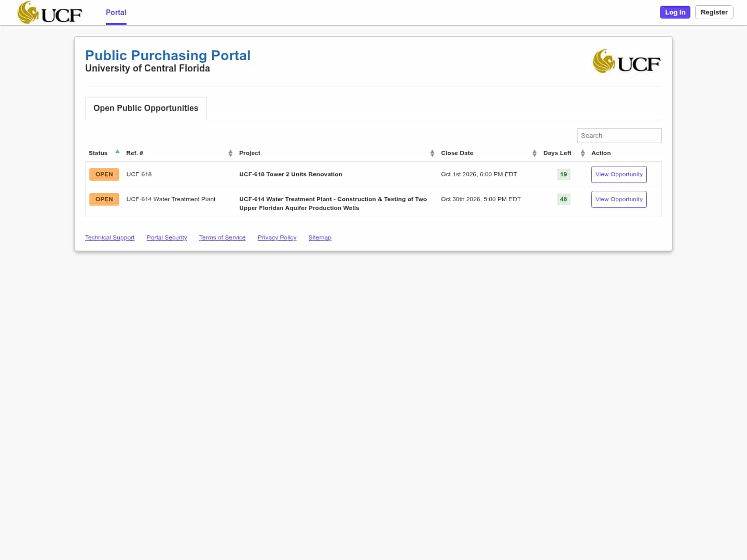Screen dimensions: 747x560
Task: Click the 'Project' column header label
Action: (x=250, y=153)
